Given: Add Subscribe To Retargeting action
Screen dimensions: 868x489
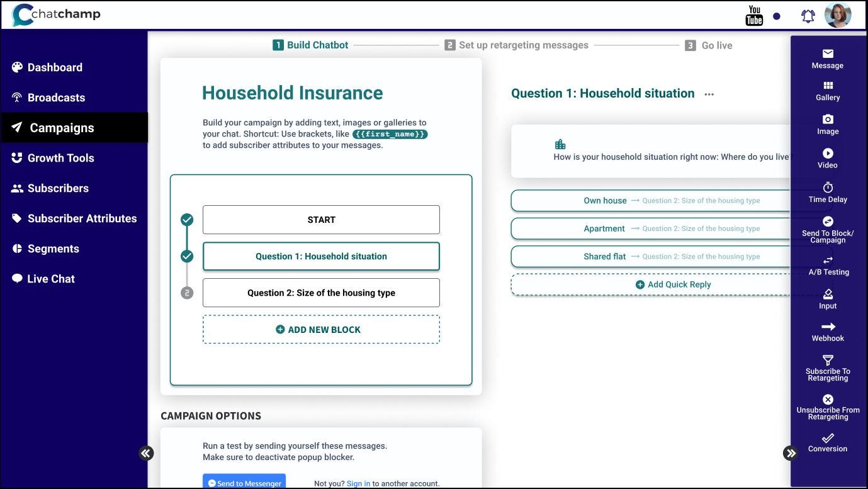Looking at the screenshot, I should (828, 368).
